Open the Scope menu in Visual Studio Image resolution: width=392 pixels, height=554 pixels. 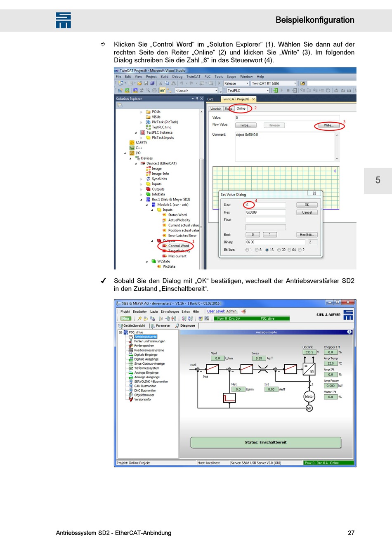pos(231,77)
